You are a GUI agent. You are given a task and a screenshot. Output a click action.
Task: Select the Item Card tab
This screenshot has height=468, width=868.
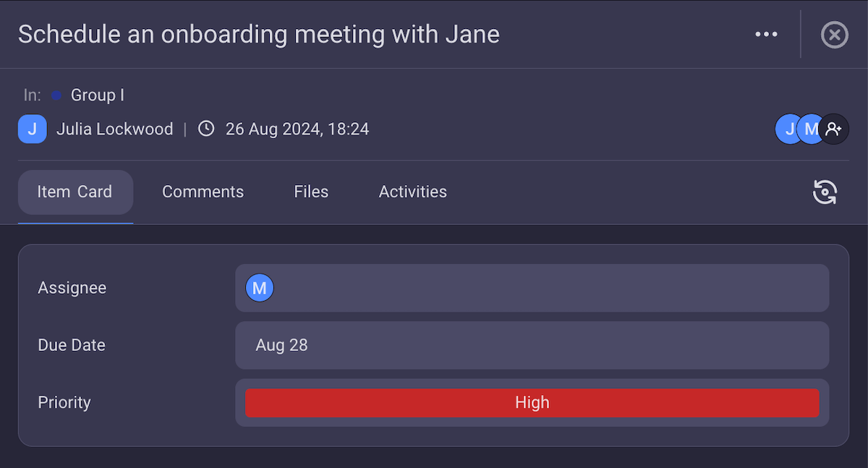[75, 192]
